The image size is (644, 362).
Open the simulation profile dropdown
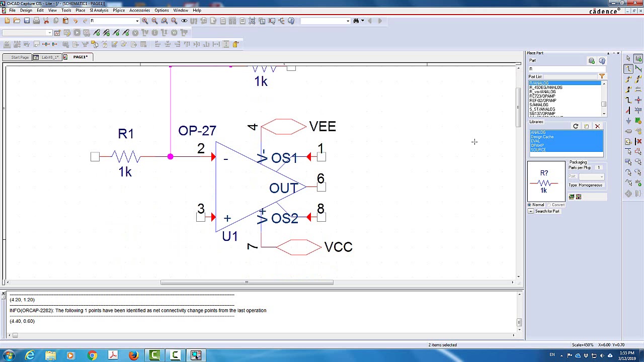[49, 33]
